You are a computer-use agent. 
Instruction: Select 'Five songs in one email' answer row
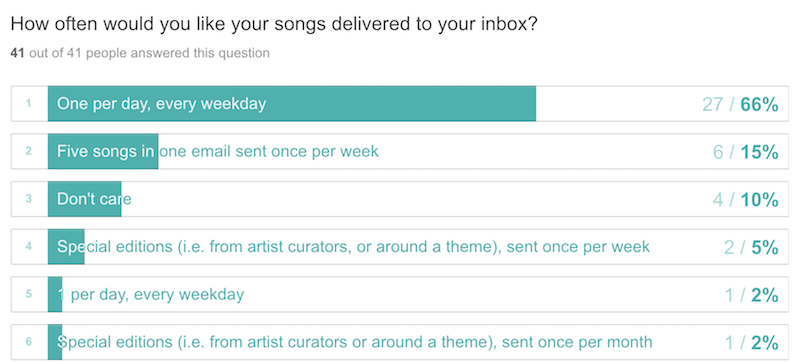click(x=399, y=151)
